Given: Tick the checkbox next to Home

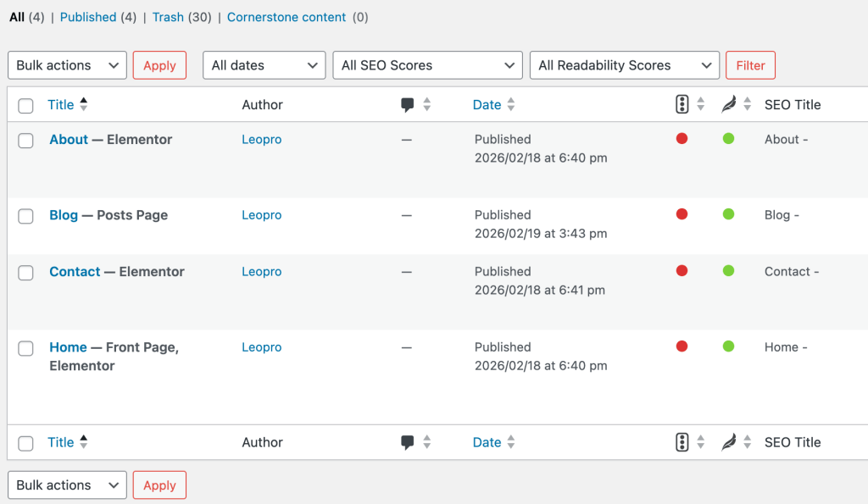Looking at the screenshot, I should 25,348.
